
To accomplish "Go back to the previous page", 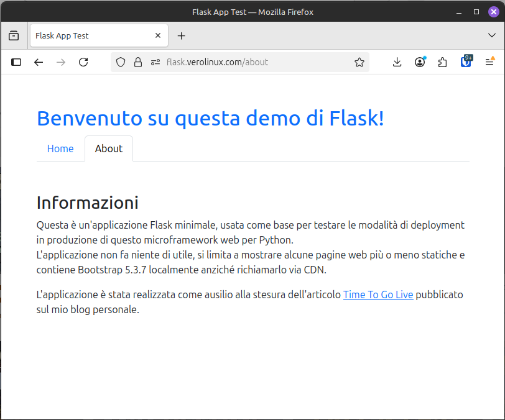I will coord(39,62).
